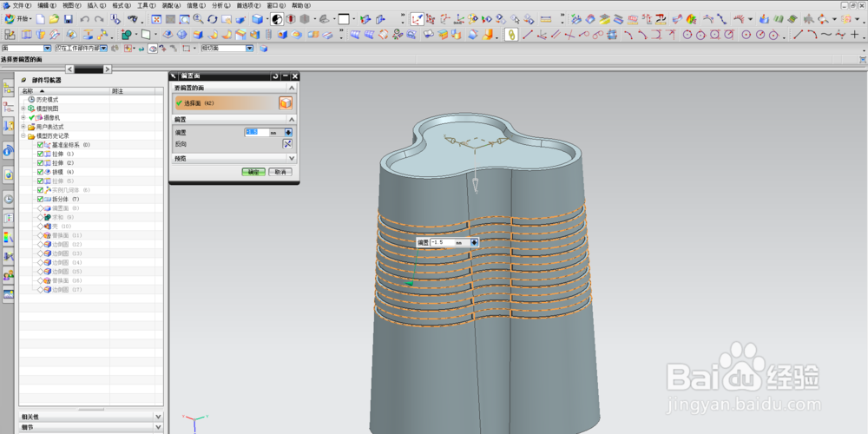Click the plus point tool
Viewport: 868px width, 434px height.
pyautogui.click(x=854, y=35)
